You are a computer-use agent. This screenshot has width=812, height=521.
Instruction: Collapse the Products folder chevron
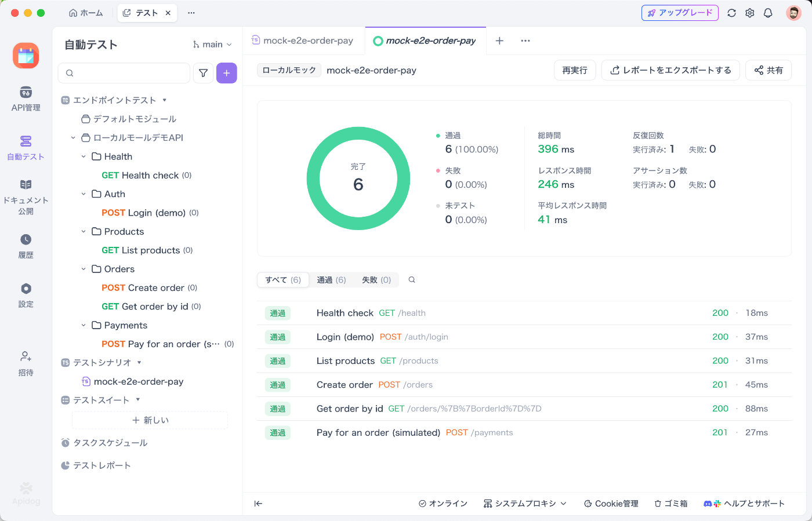84,232
